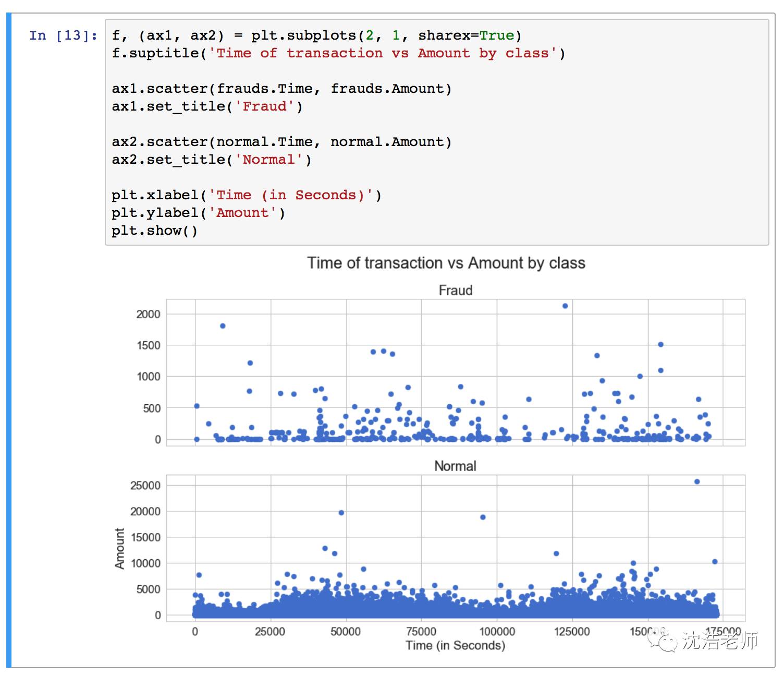Screen dimensions: 784x675
Task: Click the 100000 x-axis tick label
Action: (497, 632)
